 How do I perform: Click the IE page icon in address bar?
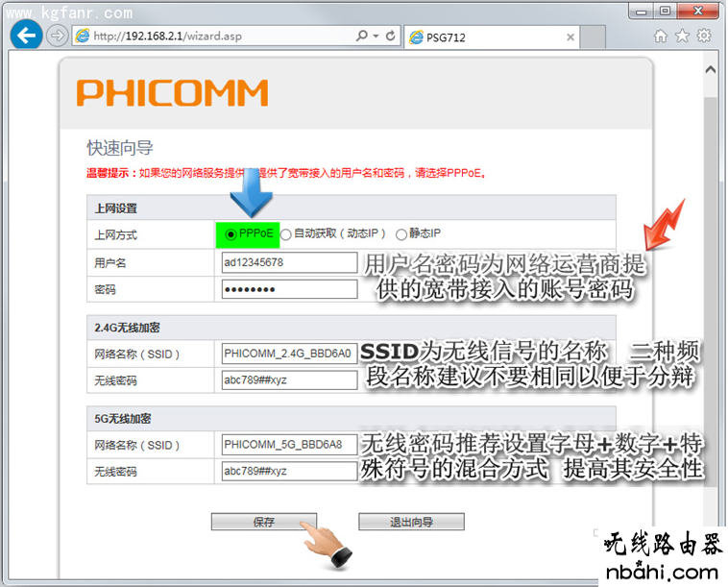tap(83, 36)
